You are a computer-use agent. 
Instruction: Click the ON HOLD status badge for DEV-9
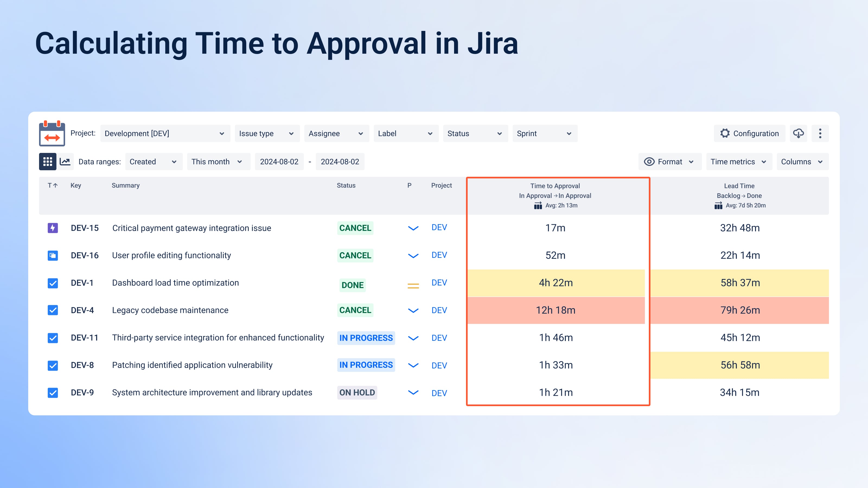click(357, 393)
